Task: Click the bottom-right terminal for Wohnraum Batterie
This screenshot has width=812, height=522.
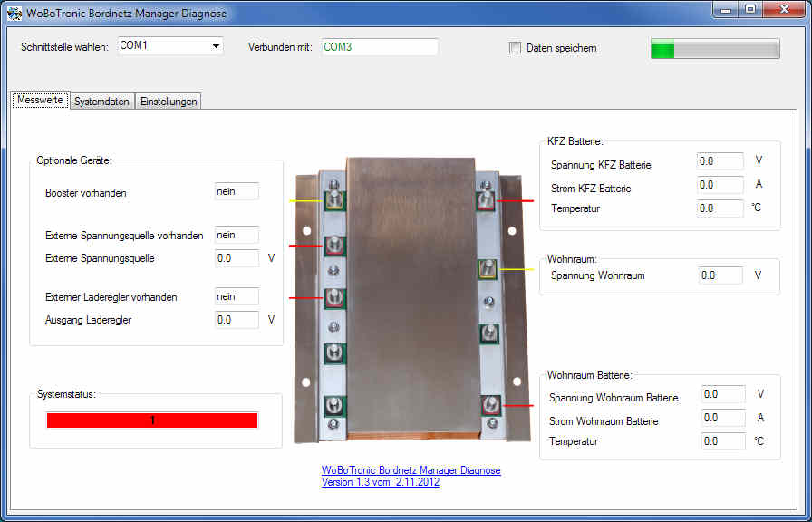Action: click(490, 405)
